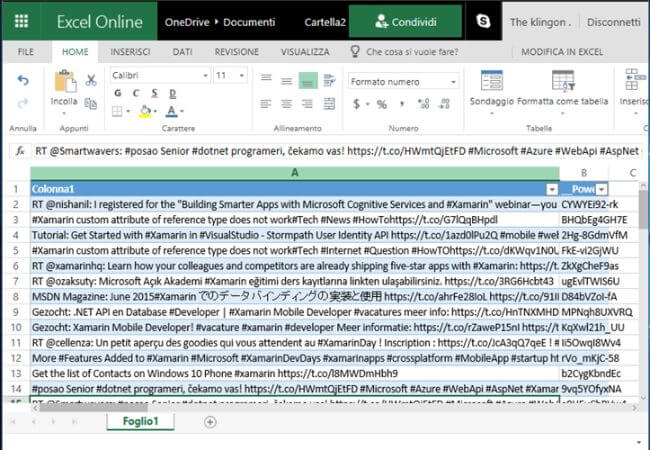Screen dimensions: 650x450
Task: Apply double underline with D button
Action: point(173,93)
